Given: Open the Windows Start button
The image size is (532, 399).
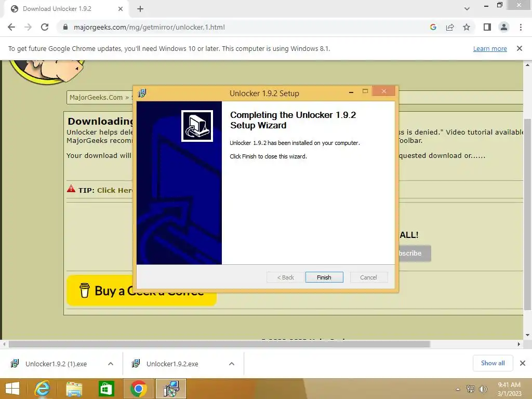Looking at the screenshot, I should [12, 389].
